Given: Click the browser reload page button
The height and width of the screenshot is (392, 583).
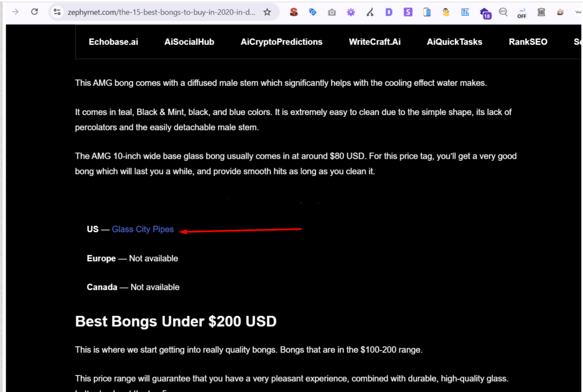Looking at the screenshot, I should 34,12.
